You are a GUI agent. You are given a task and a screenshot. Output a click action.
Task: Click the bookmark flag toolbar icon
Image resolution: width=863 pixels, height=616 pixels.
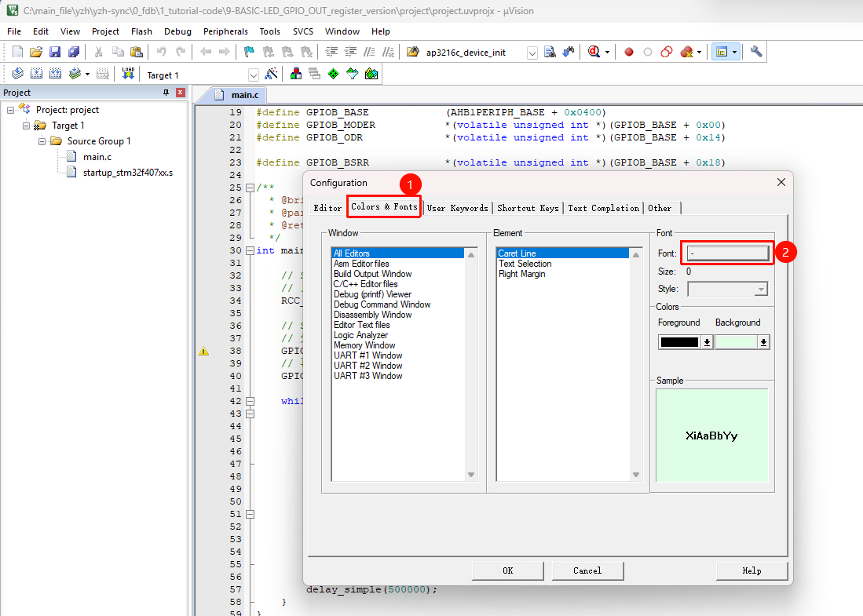249,52
